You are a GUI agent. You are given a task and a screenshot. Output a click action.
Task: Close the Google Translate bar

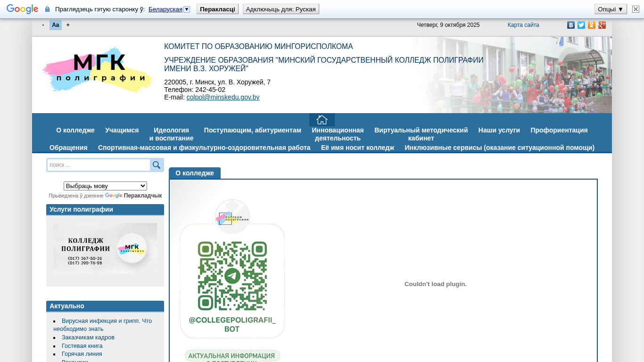coord(636,9)
